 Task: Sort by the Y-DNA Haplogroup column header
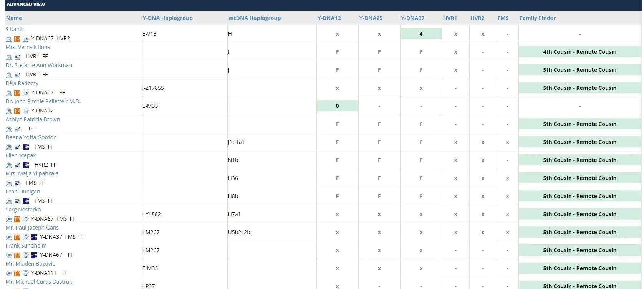pyautogui.click(x=167, y=18)
